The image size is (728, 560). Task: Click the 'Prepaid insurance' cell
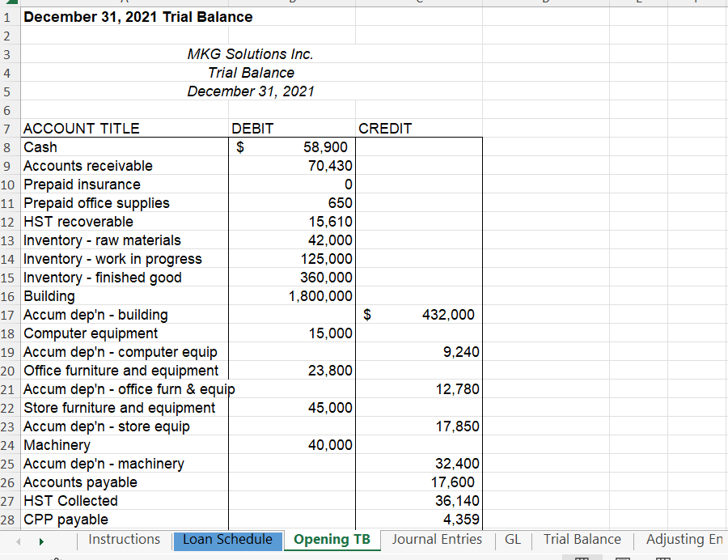click(x=125, y=185)
